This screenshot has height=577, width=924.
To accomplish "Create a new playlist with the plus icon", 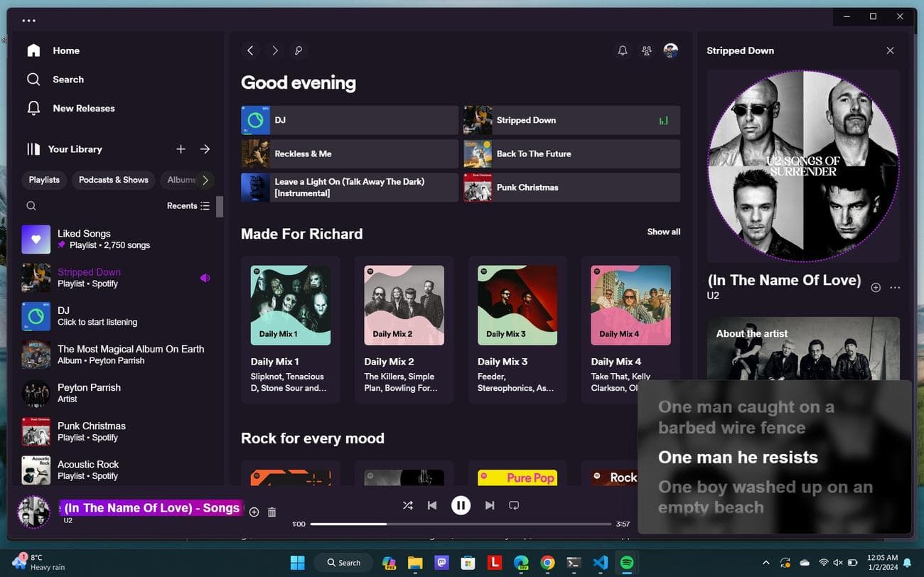I will [x=181, y=149].
